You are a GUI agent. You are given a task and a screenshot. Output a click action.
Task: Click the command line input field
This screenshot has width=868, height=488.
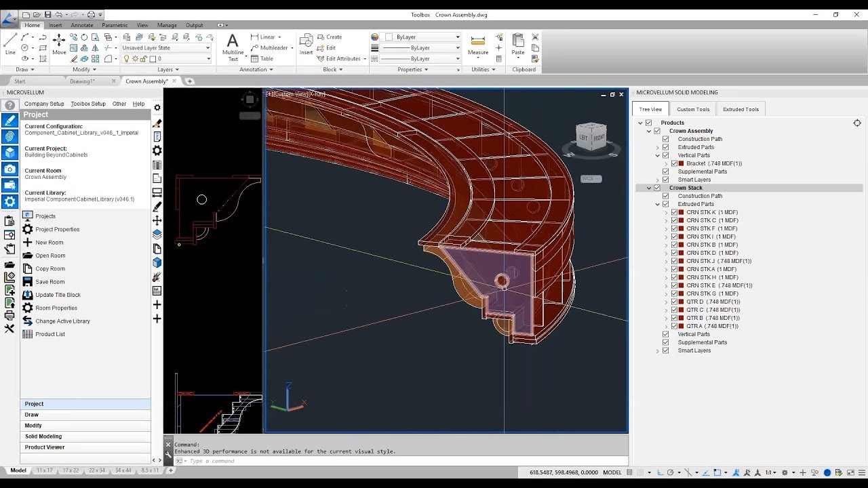tap(400, 461)
